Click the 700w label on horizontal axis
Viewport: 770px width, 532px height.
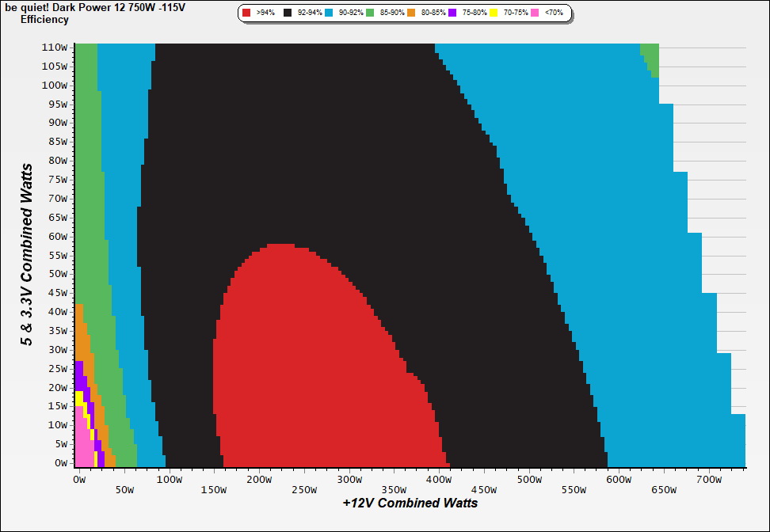coord(709,479)
